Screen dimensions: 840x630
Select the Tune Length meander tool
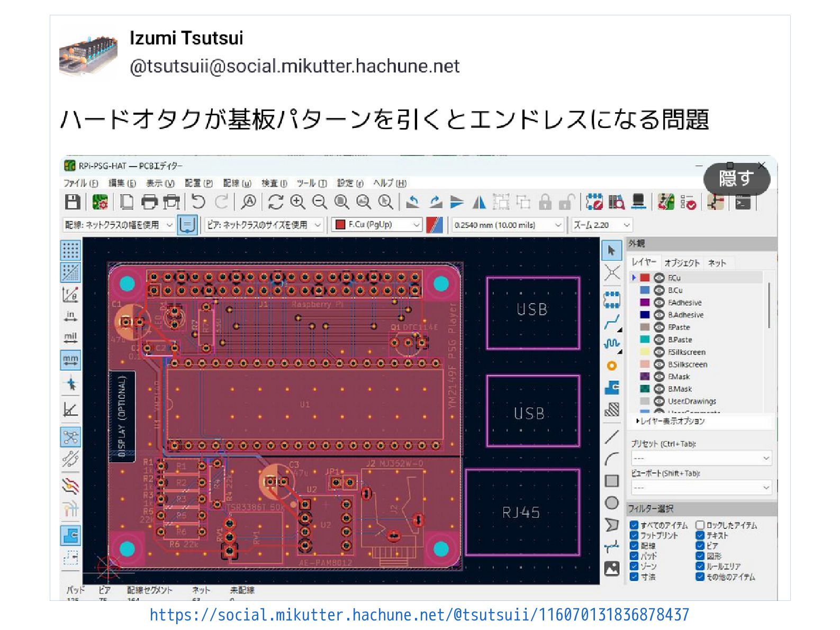pyautogui.click(x=611, y=343)
